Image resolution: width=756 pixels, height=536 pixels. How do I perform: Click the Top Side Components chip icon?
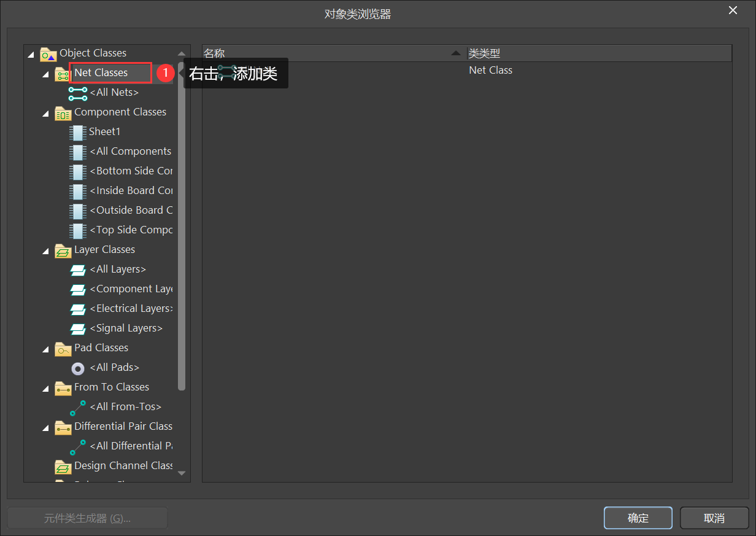point(78,231)
